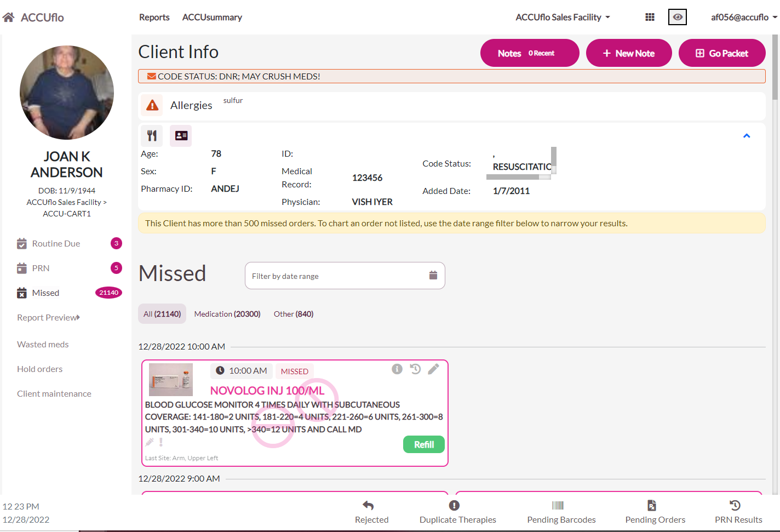Open the apps grid icon
This screenshot has height=532, width=780.
pyautogui.click(x=650, y=17)
